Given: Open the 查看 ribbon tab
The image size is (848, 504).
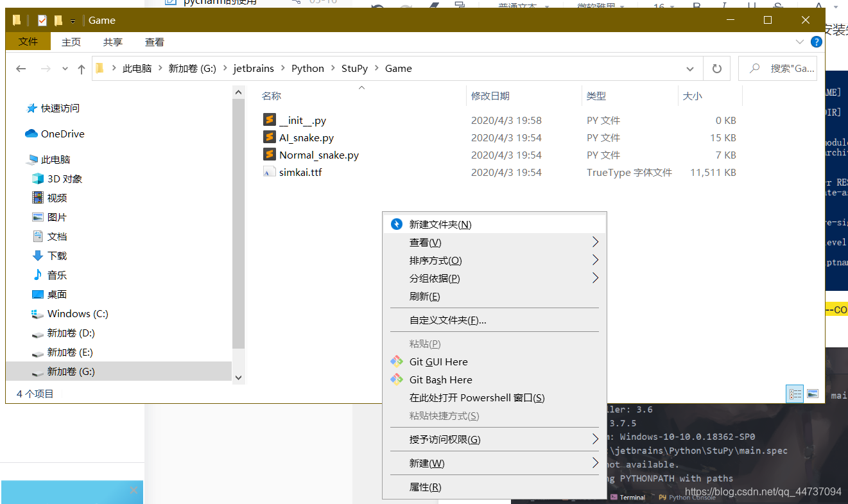Looking at the screenshot, I should (x=155, y=42).
